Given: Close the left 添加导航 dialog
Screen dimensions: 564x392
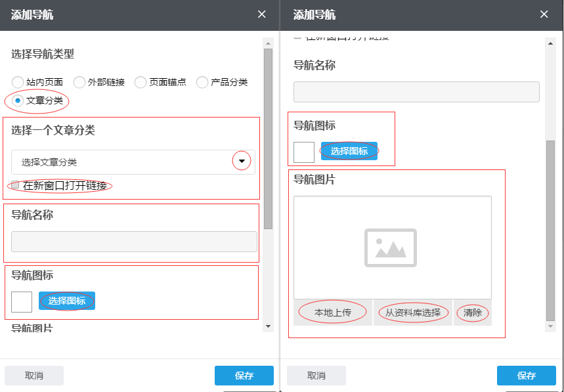Looking at the screenshot, I should click(x=262, y=14).
